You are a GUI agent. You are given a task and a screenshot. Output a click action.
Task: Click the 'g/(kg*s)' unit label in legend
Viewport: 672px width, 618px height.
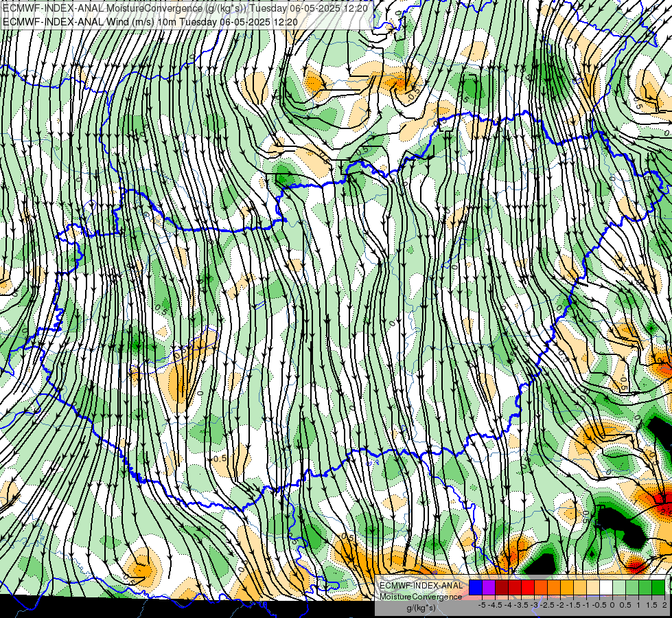click(x=421, y=608)
